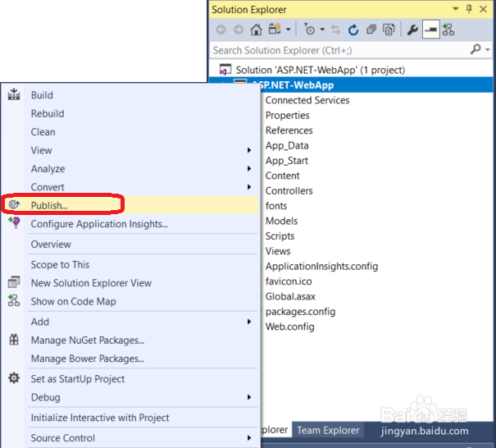Toggle the auto-hide pin of Solution Explorer

469,9
